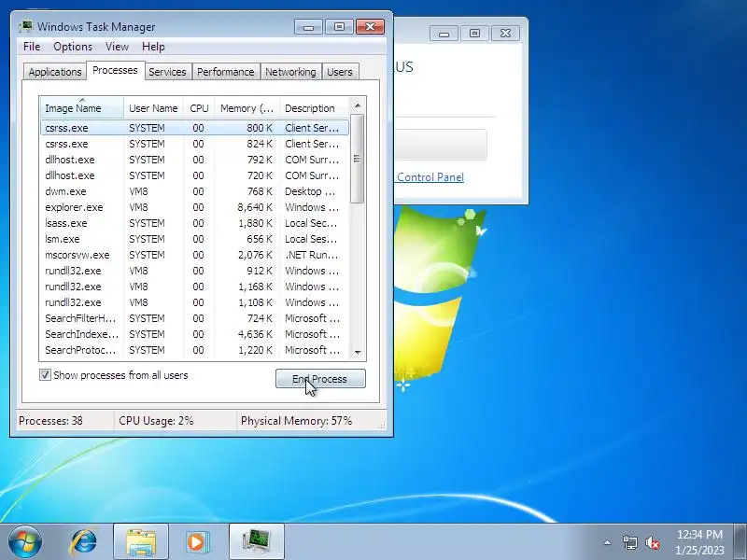The image size is (747, 560).
Task: Maximize the Windows Task Manager window
Action: (x=339, y=27)
